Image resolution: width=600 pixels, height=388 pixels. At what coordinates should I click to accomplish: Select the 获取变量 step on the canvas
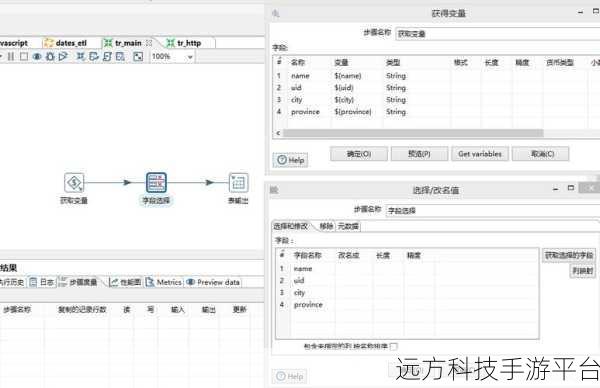pos(74,183)
